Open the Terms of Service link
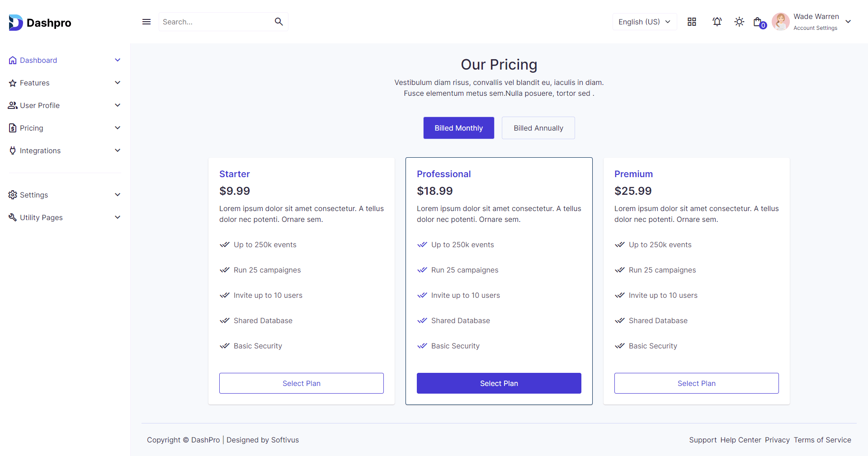 pyautogui.click(x=822, y=440)
